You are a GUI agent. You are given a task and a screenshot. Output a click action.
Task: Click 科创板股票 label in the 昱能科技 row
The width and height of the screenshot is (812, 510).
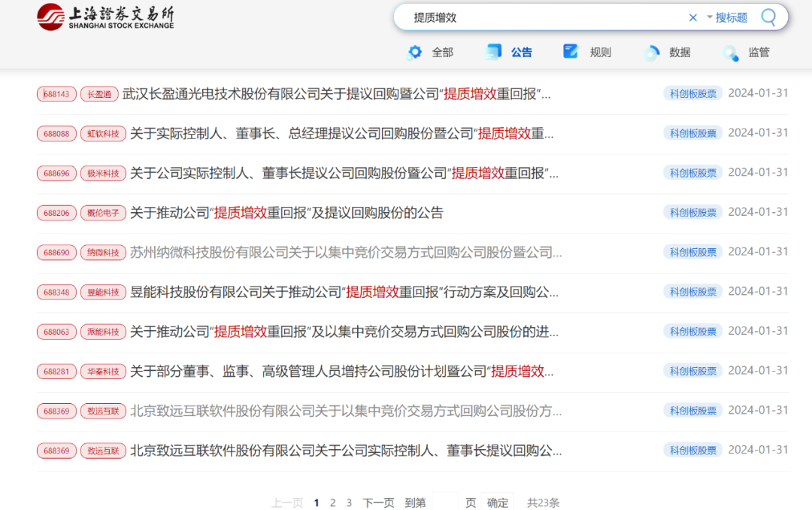coord(693,292)
